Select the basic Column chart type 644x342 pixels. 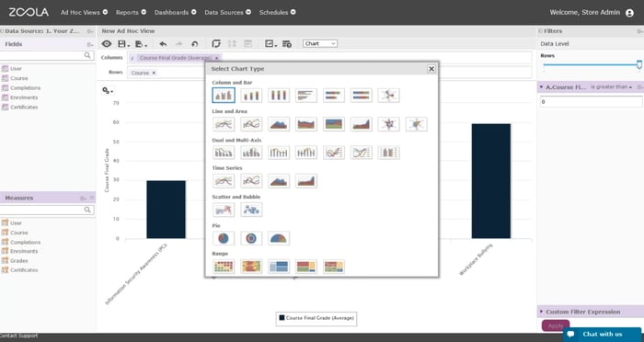[224, 96]
